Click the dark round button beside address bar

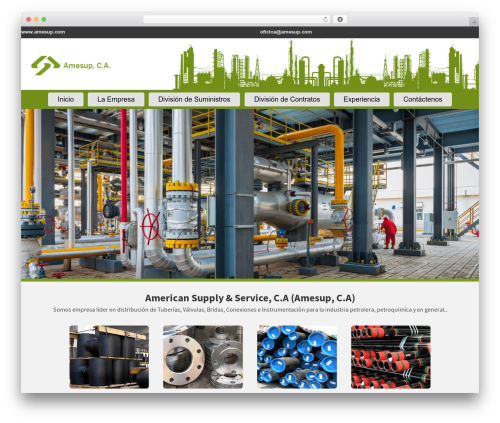click(340, 19)
